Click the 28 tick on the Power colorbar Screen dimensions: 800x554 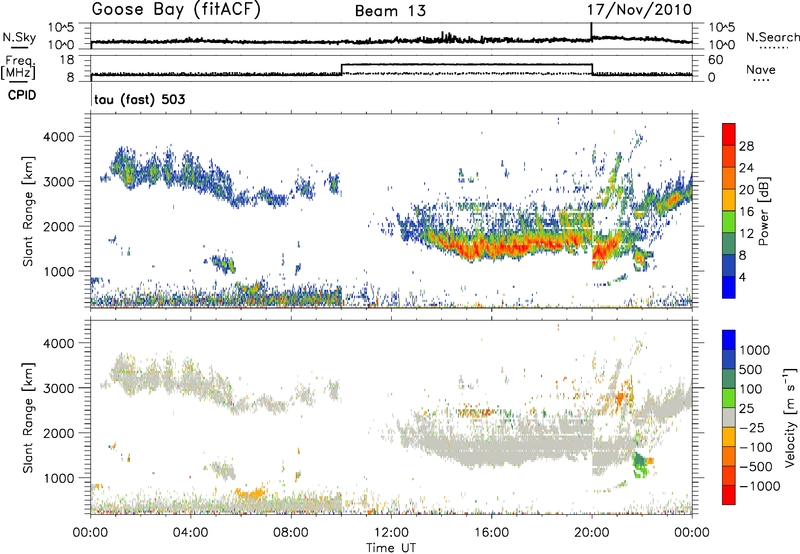pos(746,146)
